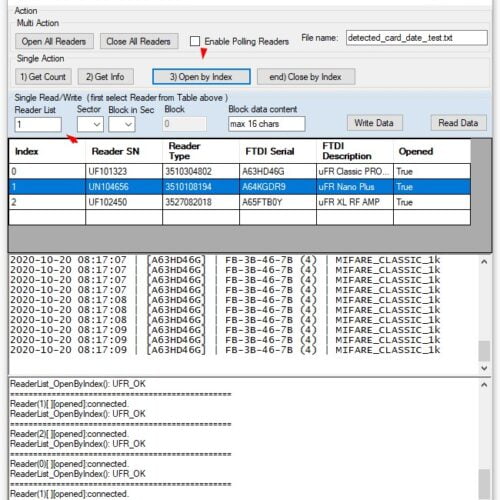500x500 pixels.
Task: Click the card log down arrow
Action: [484, 368]
